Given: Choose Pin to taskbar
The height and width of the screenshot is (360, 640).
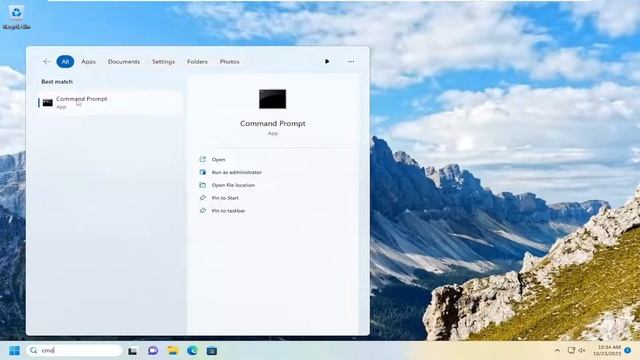Looking at the screenshot, I should pyautogui.click(x=228, y=211).
